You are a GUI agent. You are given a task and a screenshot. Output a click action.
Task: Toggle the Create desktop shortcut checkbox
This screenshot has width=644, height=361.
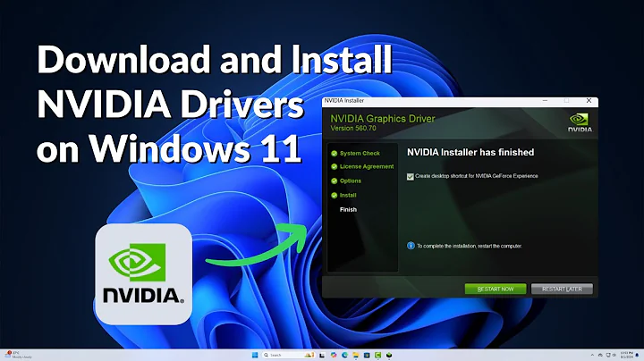(x=410, y=176)
